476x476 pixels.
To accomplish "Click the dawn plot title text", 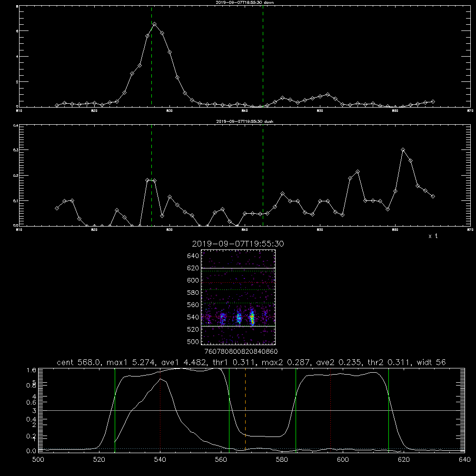I will point(245,2).
